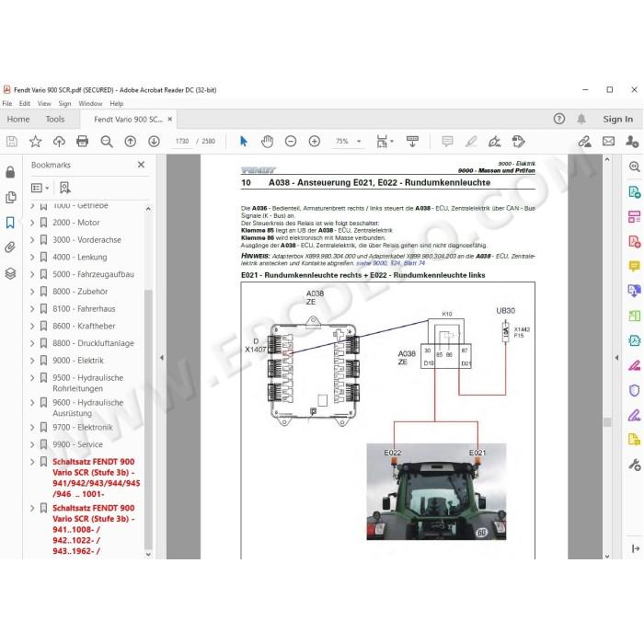Select the Highlight text pen icon

pos(471,142)
